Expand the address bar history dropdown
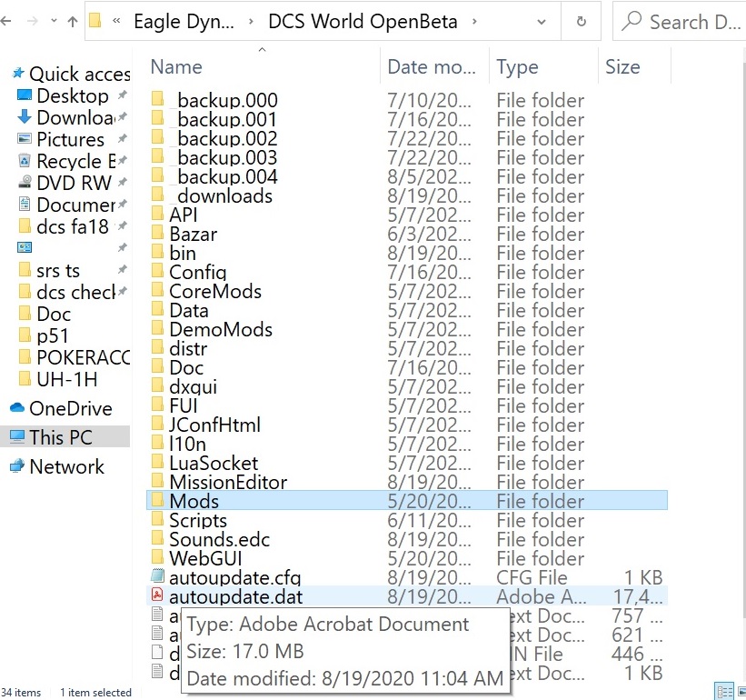Screen dimensions: 746x700 [x=541, y=22]
